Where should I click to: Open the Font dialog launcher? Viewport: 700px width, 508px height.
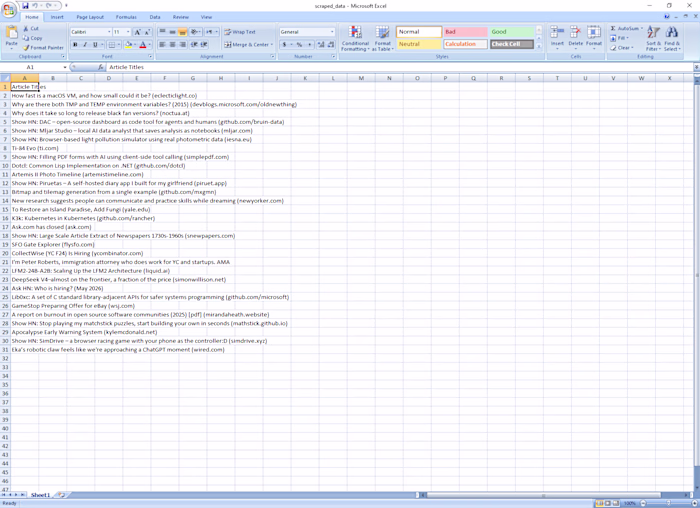(x=150, y=57)
